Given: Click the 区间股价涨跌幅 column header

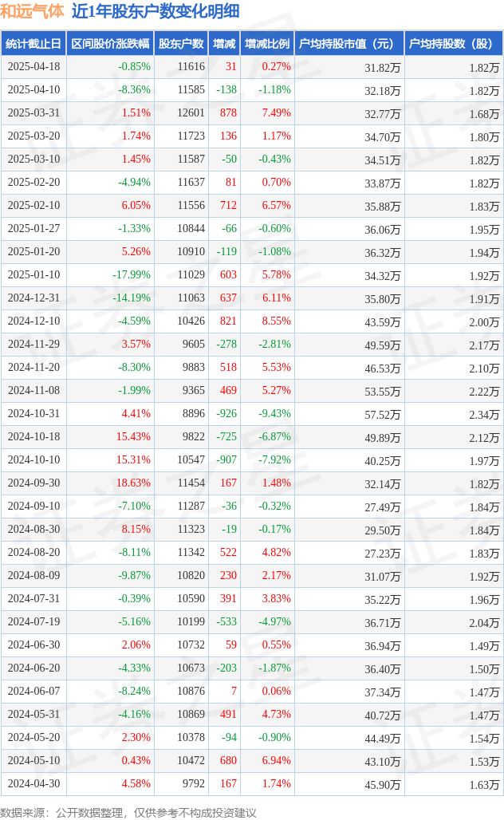Looking at the screenshot, I should (110, 44).
